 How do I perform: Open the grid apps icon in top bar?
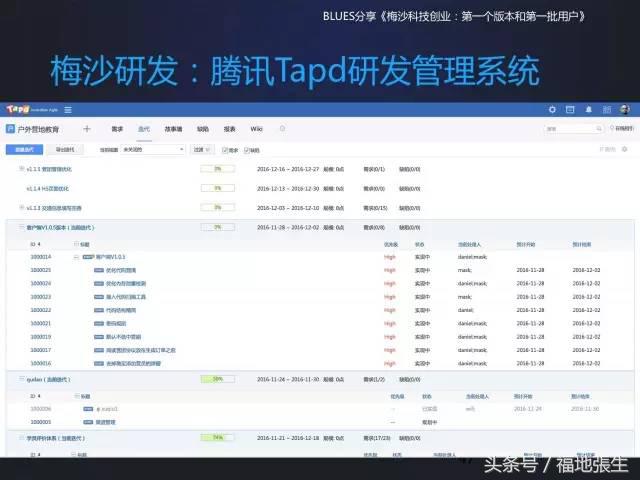(x=607, y=109)
